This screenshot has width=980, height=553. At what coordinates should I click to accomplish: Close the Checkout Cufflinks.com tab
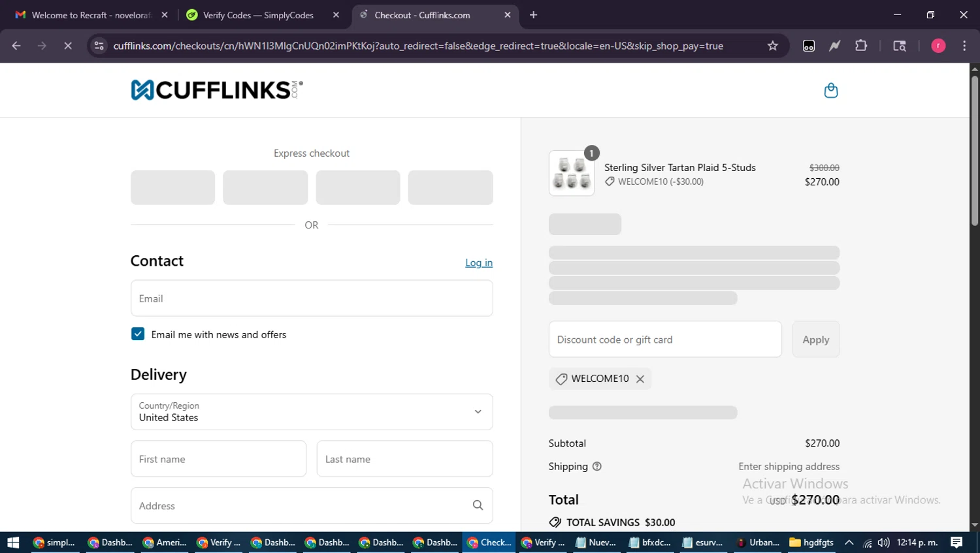point(508,14)
